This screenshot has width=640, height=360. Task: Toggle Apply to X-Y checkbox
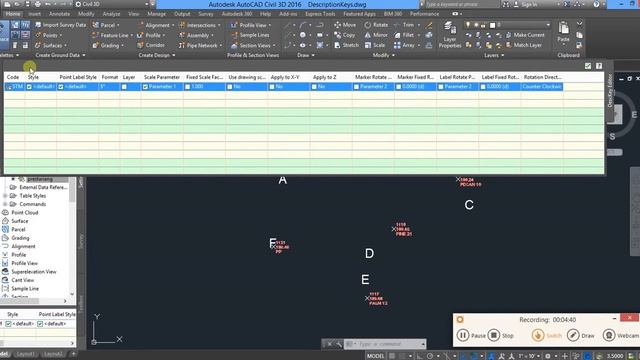pos(272,87)
